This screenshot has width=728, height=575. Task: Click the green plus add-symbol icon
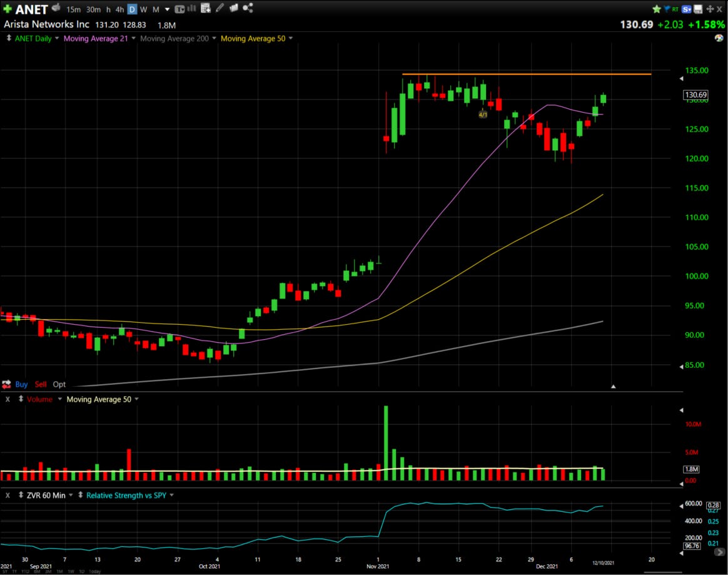point(8,9)
